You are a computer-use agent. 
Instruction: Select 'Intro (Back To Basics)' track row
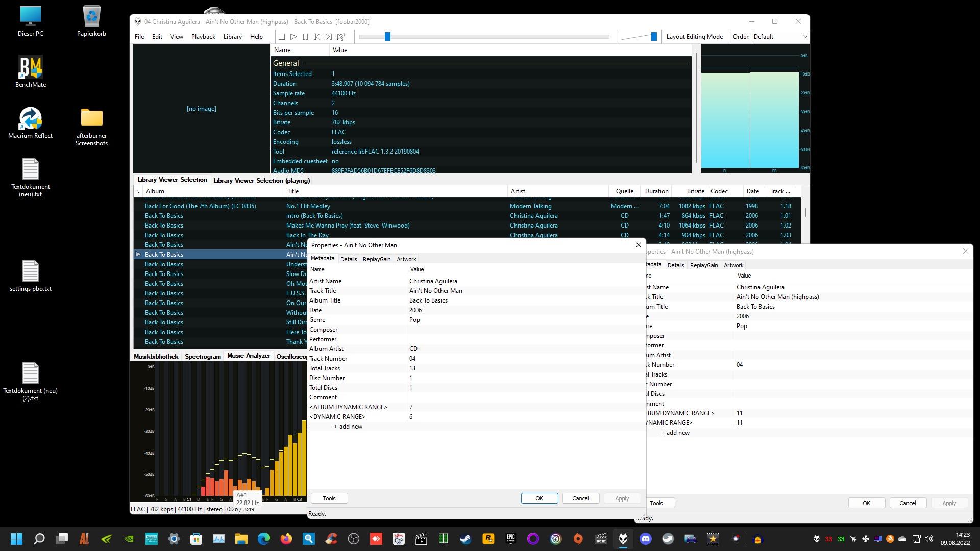tap(467, 216)
